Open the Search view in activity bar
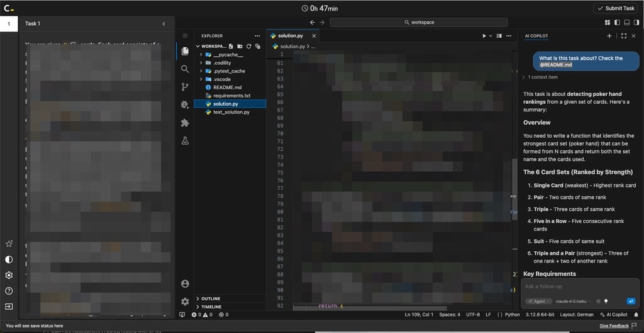The image size is (644, 333). 185,69
